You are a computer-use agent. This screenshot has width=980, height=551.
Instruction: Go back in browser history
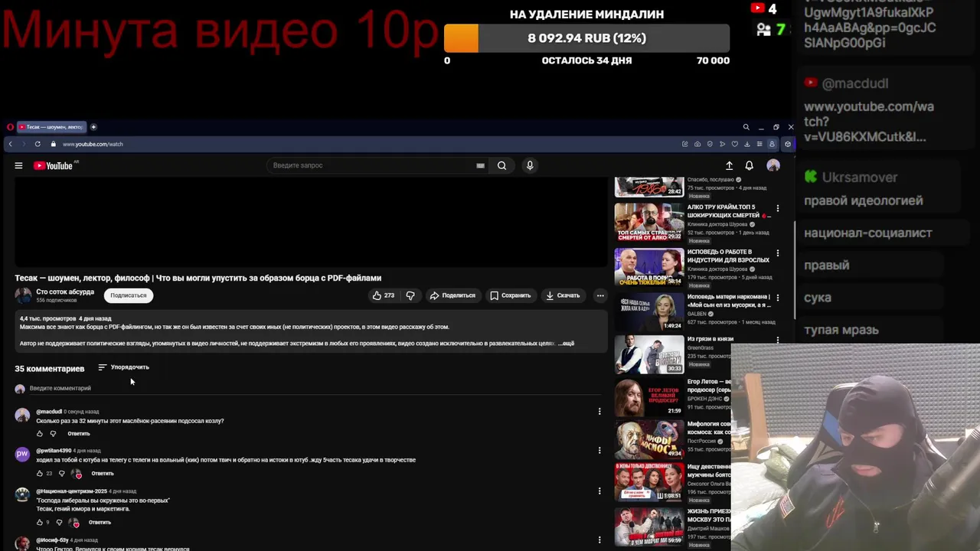[x=10, y=144]
